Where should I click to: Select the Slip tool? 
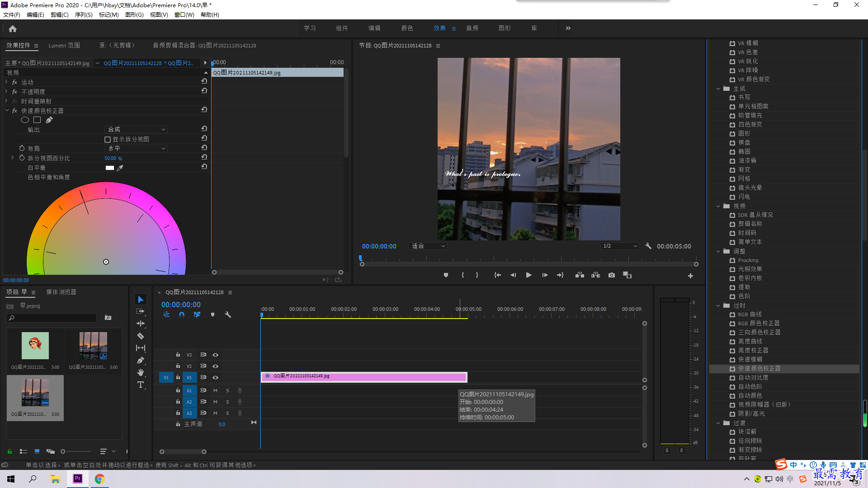[x=141, y=348]
